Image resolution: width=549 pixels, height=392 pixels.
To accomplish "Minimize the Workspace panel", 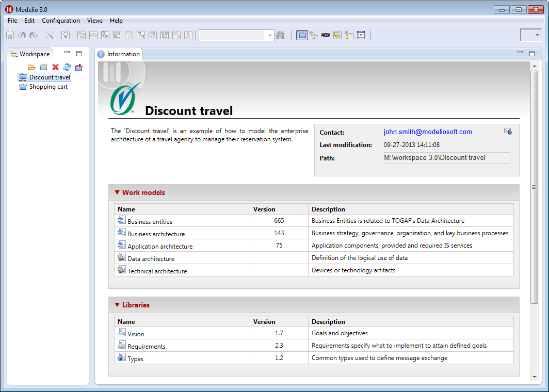I will 67,53.
